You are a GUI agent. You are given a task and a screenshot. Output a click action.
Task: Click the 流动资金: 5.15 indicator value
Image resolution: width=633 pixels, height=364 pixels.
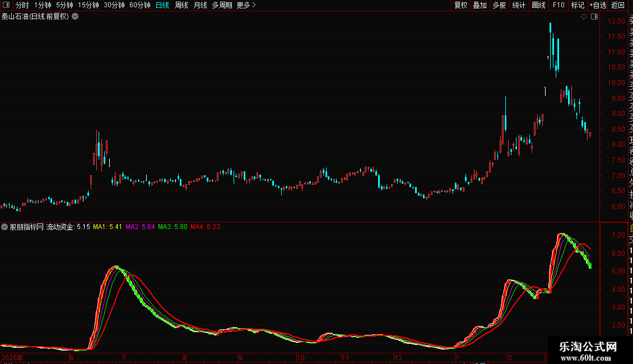(68, 227)
